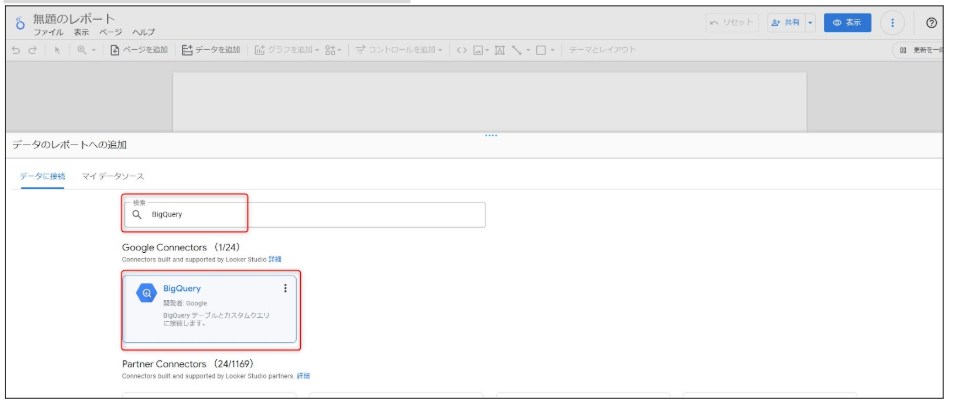Screen dimensions: 955x405
Task: Open the 表示 menu in the menu bar
Action: tap(82, 32)
